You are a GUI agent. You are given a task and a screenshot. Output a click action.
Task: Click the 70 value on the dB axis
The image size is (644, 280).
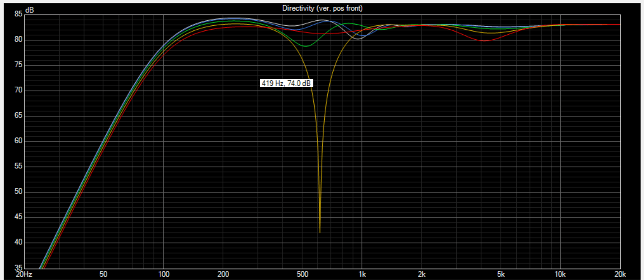19,90
